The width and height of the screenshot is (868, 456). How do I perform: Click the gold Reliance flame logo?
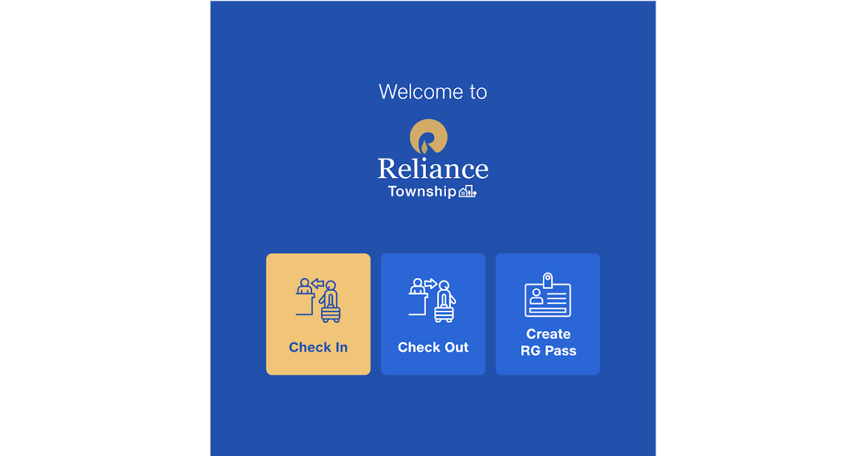(x=429, y=137)
